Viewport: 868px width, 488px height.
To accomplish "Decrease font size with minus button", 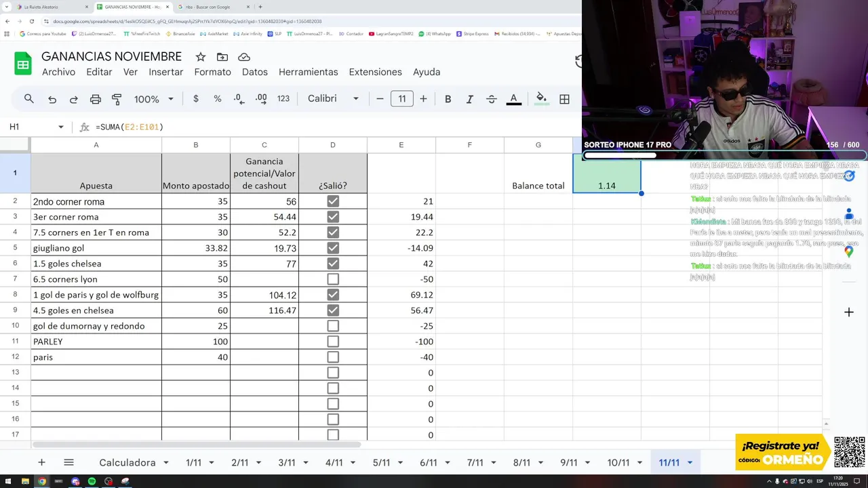I will coord(380,99).
